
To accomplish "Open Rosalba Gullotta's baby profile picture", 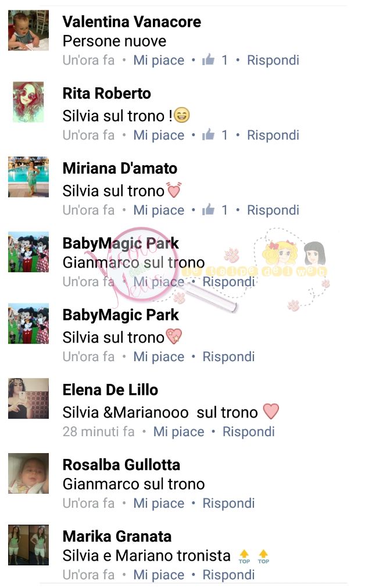I will click(x=28, y=473).
